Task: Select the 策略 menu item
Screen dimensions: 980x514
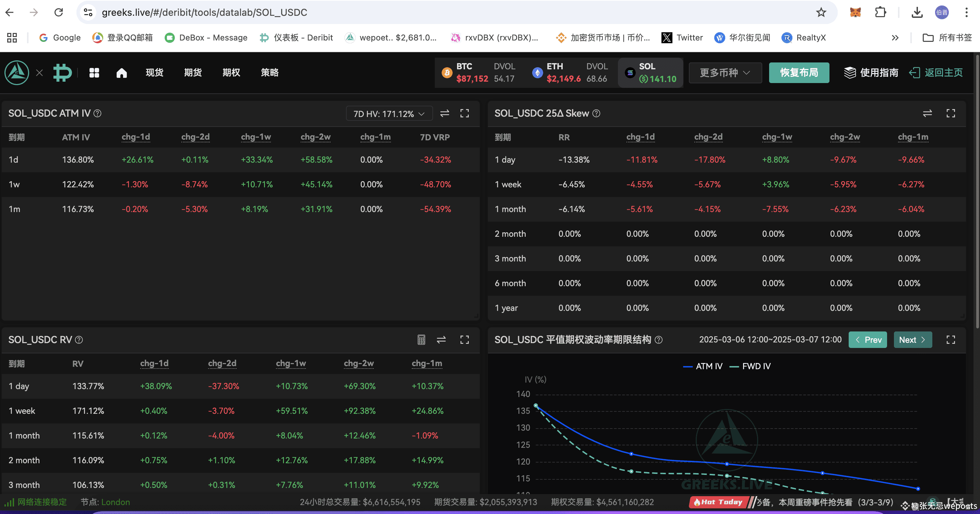Action: point(270,72)
